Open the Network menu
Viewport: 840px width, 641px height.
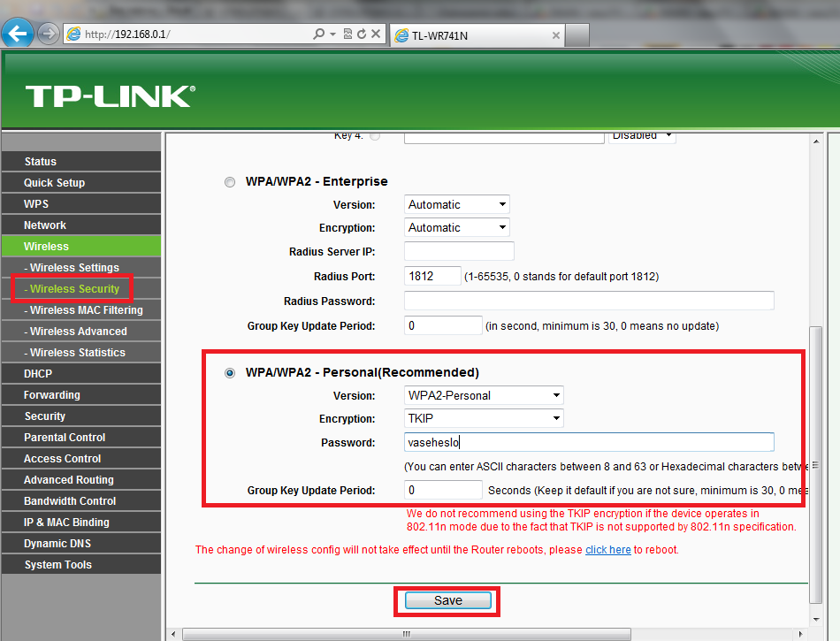81,225
